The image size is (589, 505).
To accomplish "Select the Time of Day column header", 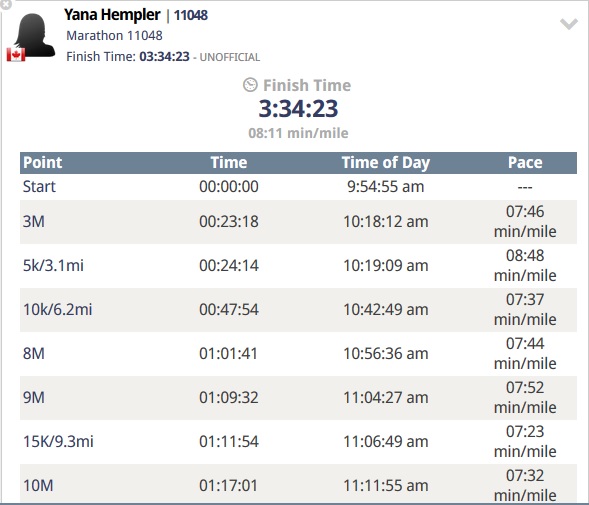I will (386, 163).
